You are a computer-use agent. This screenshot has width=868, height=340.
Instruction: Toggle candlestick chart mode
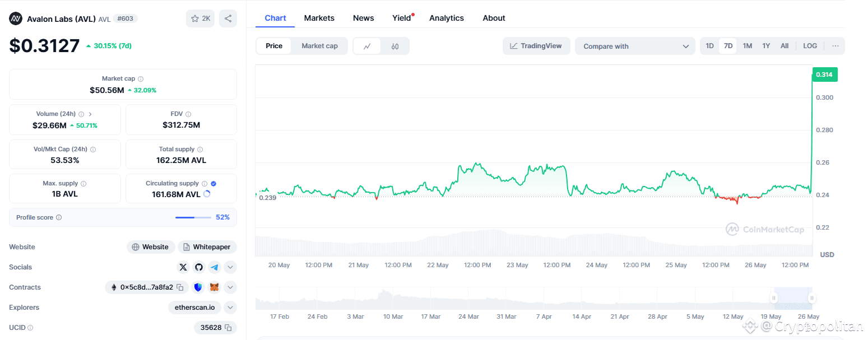[395, 45]
